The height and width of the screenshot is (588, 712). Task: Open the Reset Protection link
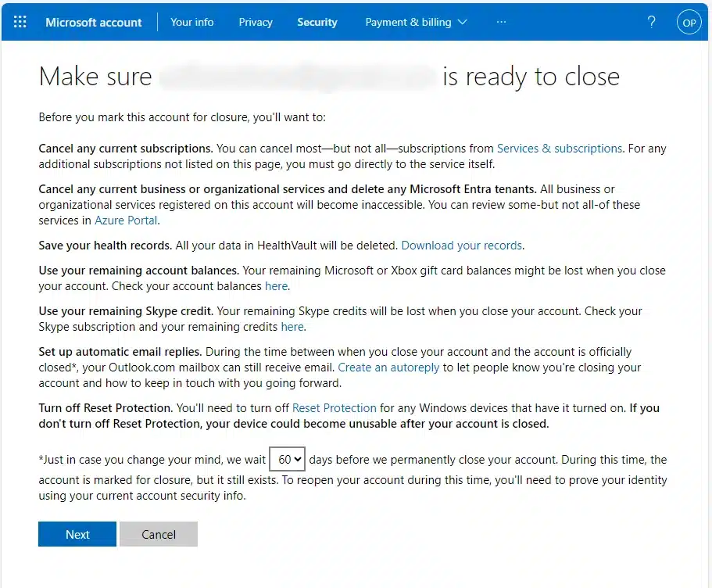coord(335,408)
